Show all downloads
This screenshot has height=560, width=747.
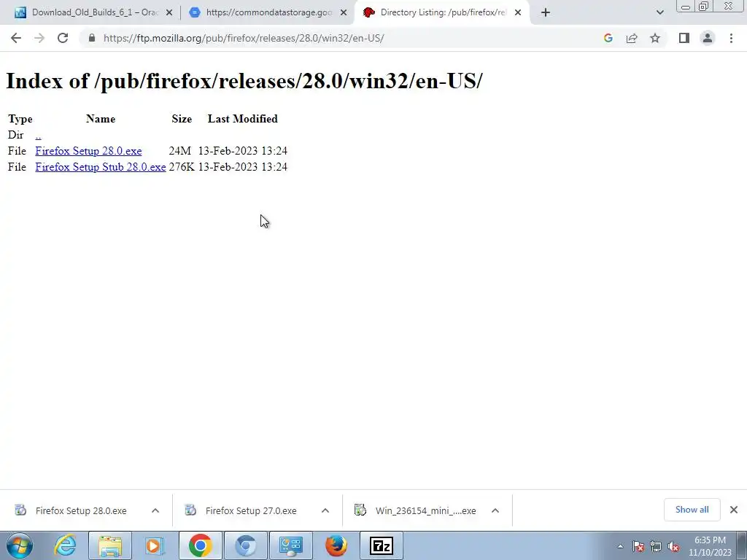[x=692, y=510]
